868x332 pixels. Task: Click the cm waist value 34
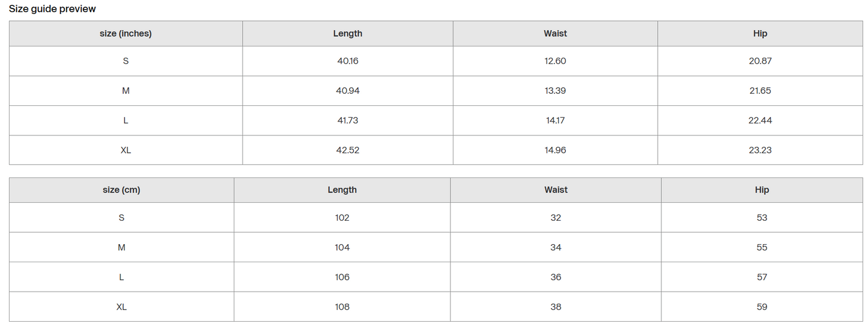(x=556, y=247)
